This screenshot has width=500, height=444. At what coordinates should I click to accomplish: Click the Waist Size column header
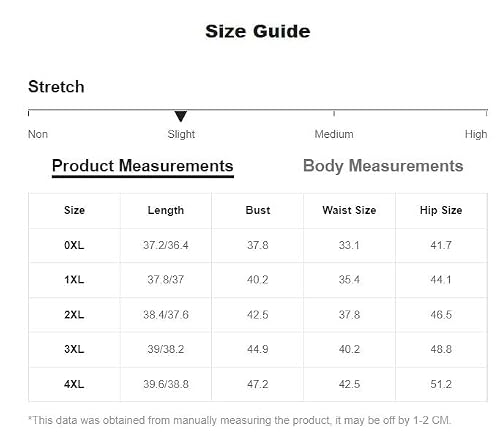(x=349, y=210)
